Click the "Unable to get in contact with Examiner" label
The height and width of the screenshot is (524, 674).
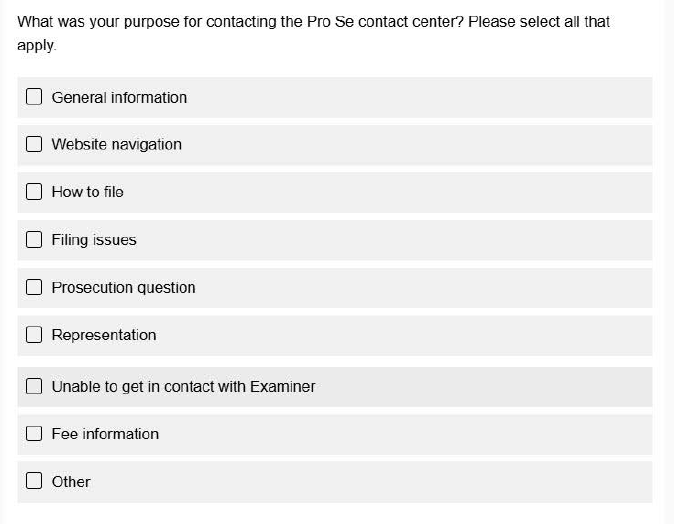click(x=183, y=386)
